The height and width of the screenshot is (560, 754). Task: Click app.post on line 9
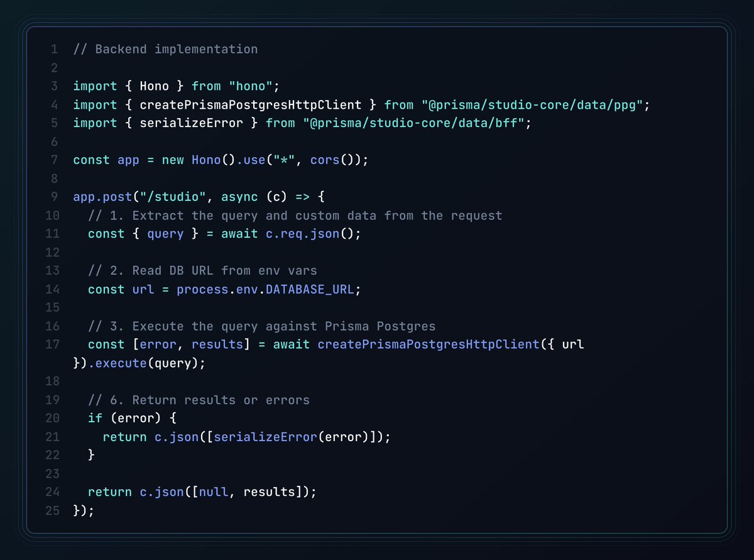click(102, 197)
